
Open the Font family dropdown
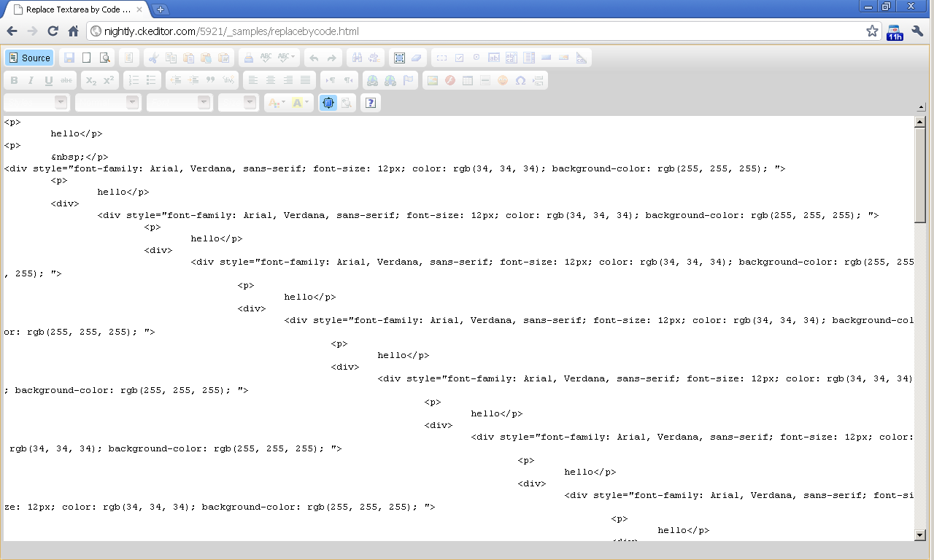[180, 102]
